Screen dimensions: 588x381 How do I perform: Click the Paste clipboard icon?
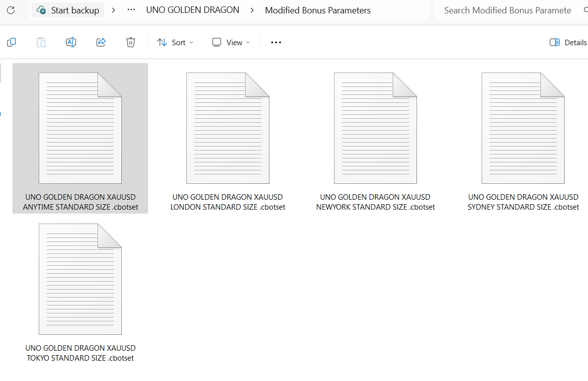(x=41, y=43)
